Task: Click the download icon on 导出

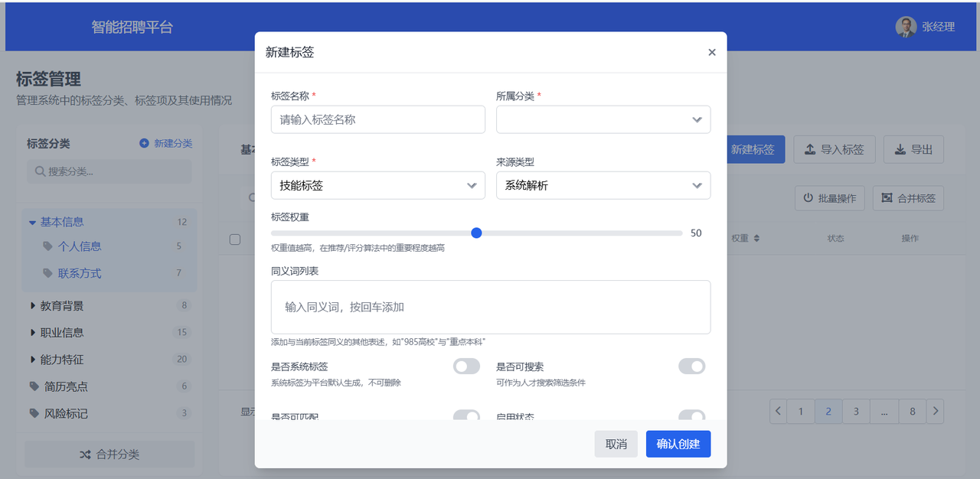Action: coord(900,149)
